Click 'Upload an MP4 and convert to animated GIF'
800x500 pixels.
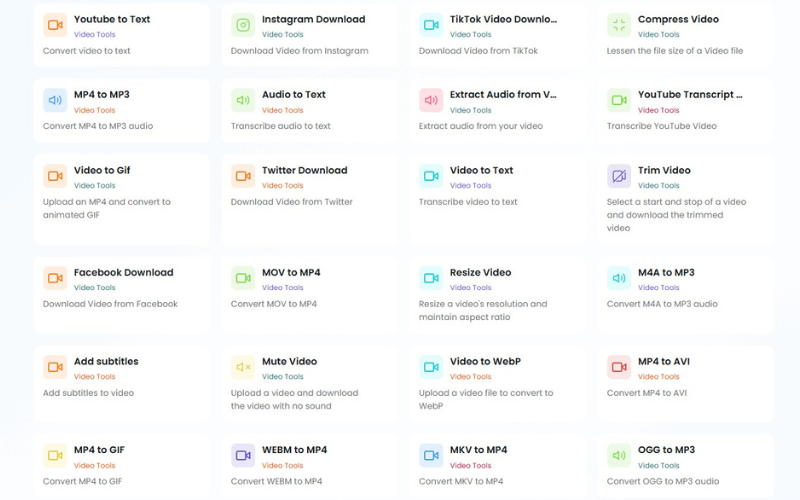point(107,208)
